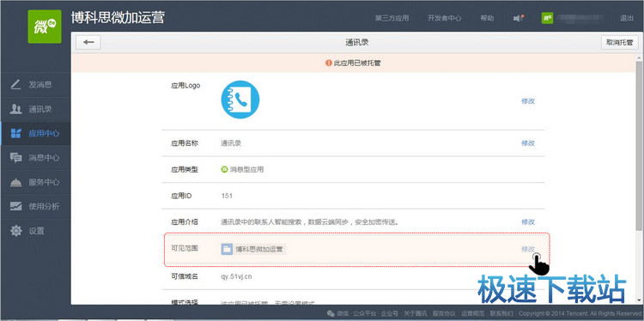Click the orange warning icon in banner

pos(329,64)
